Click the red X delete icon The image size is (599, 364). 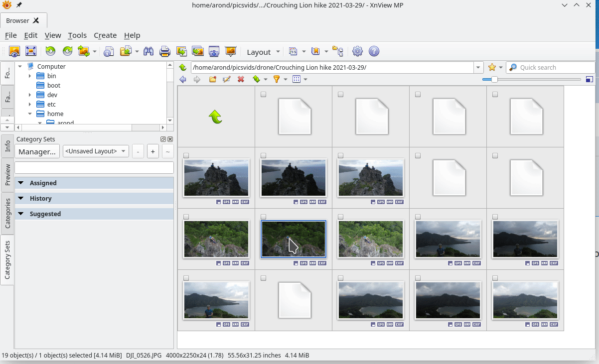(241, 79)
